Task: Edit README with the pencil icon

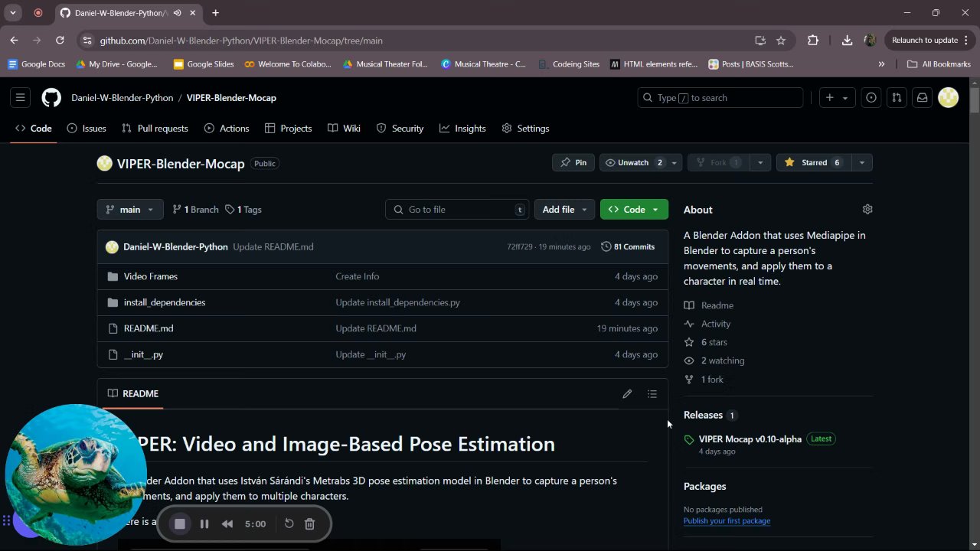Action: pyautogui.click(x=627, y=394)
